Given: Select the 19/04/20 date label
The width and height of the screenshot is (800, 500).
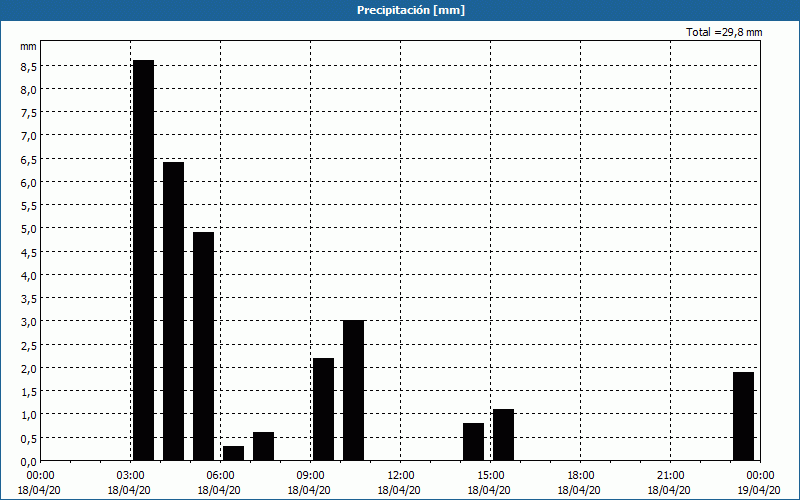Looking at the screenshot, I should 760,490.
